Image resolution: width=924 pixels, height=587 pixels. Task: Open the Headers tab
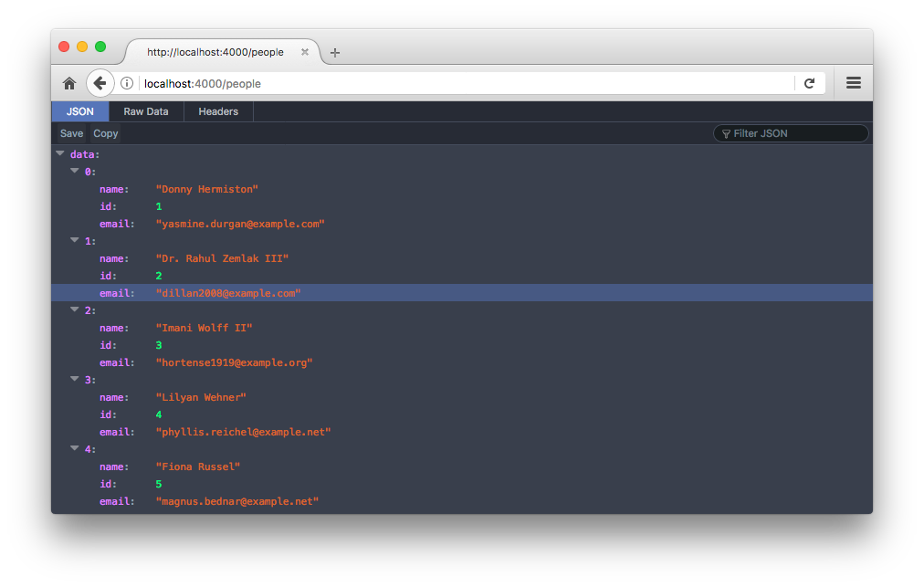pyautogui.click(x=218, y=111)
